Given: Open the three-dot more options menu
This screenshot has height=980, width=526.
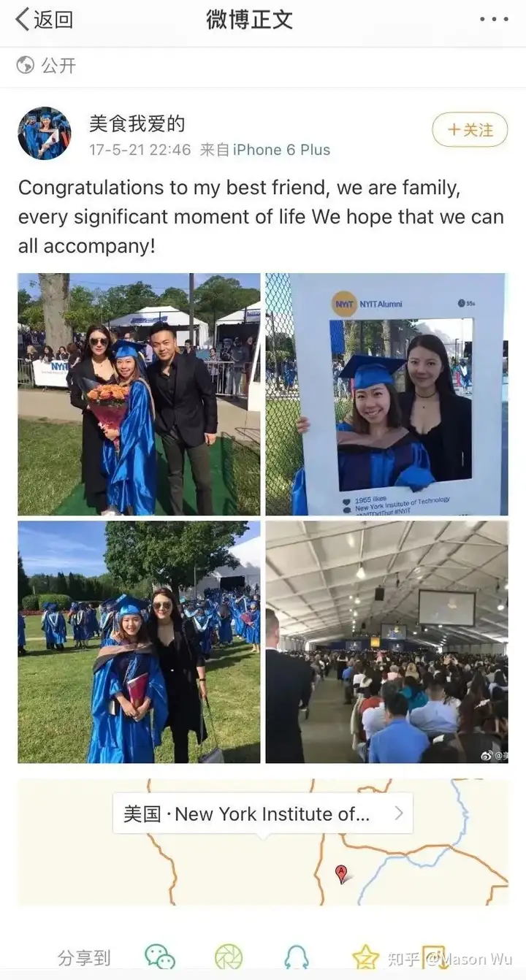Looking at the screenshot, I should [493, 20].
